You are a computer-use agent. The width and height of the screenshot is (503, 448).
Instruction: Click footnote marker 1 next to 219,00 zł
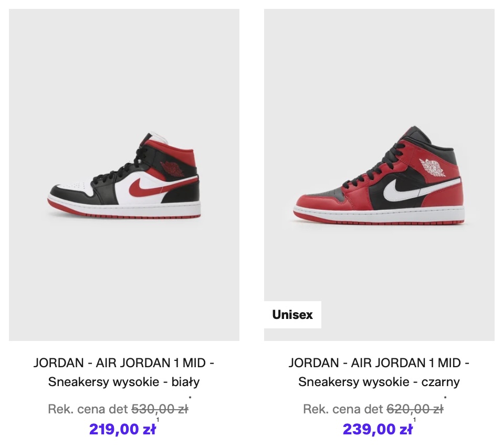[158, 420]
